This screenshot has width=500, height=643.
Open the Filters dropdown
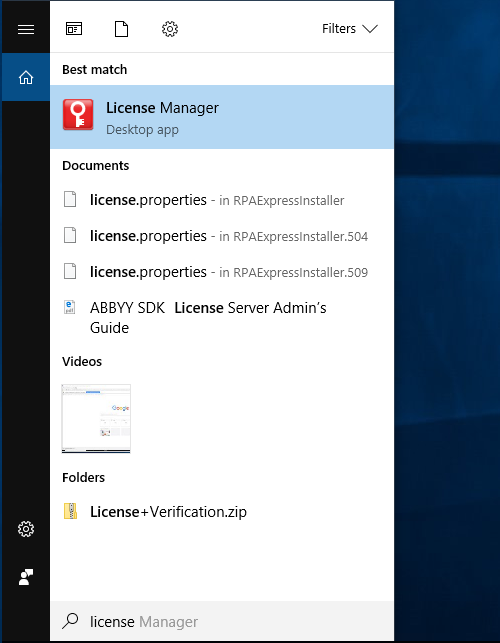tap(350, 29)
